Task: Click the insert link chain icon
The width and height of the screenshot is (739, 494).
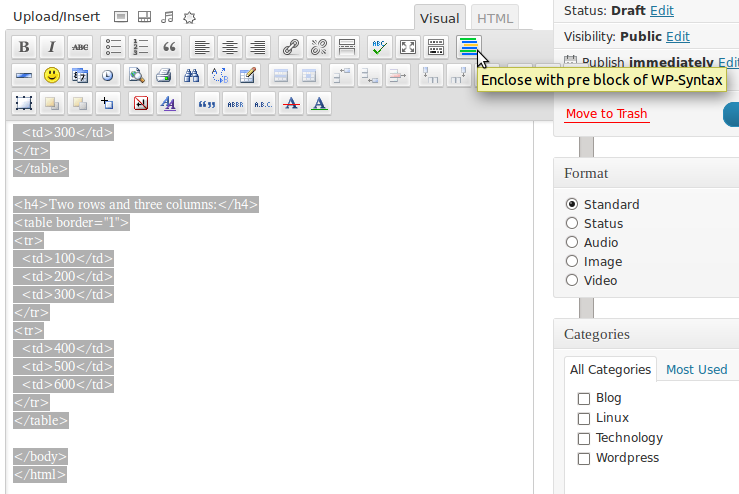Action: coord(290,47)
